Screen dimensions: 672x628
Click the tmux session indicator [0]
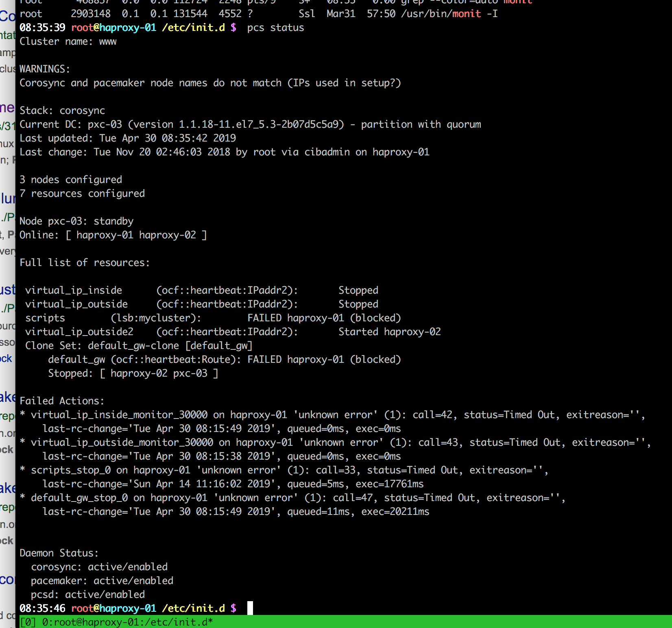click(28, 622)
